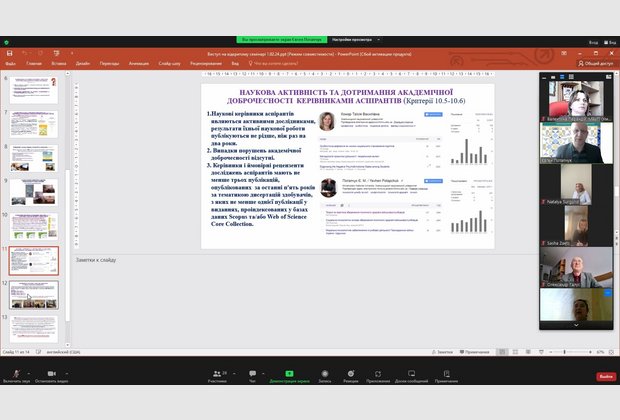Click the Демонстрация экрана share screen button
This screenshot has width=620, height=420.
point(289,376)
